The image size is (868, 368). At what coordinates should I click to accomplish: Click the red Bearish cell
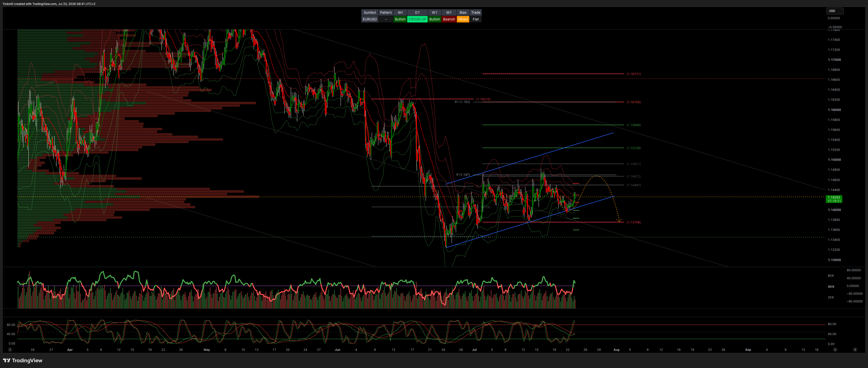point(449,19)
